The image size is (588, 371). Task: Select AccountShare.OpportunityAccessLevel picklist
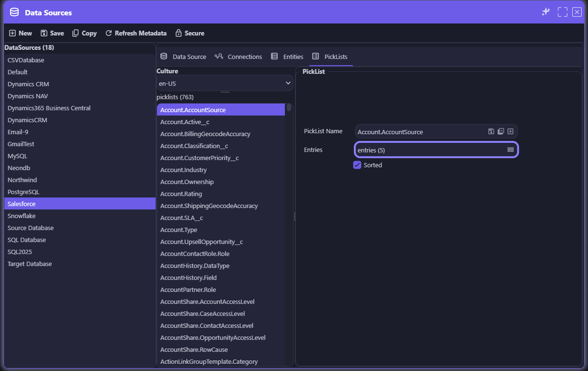(221, 337)
